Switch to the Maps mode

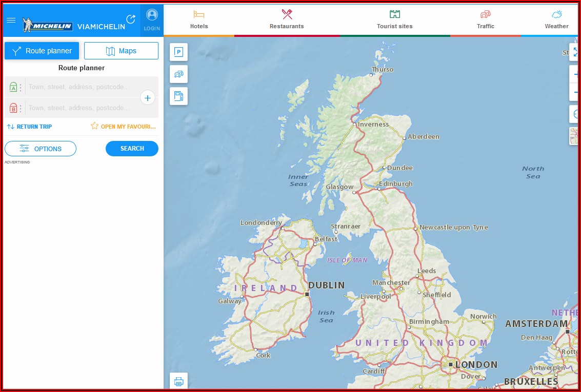coord(121,51)
